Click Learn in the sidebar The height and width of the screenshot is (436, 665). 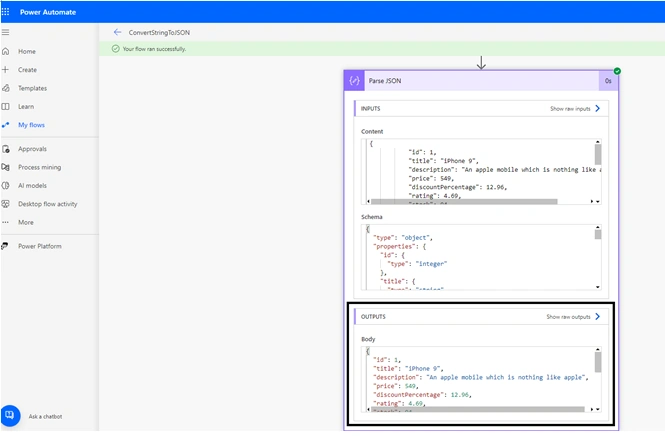(x=26, y=106)
